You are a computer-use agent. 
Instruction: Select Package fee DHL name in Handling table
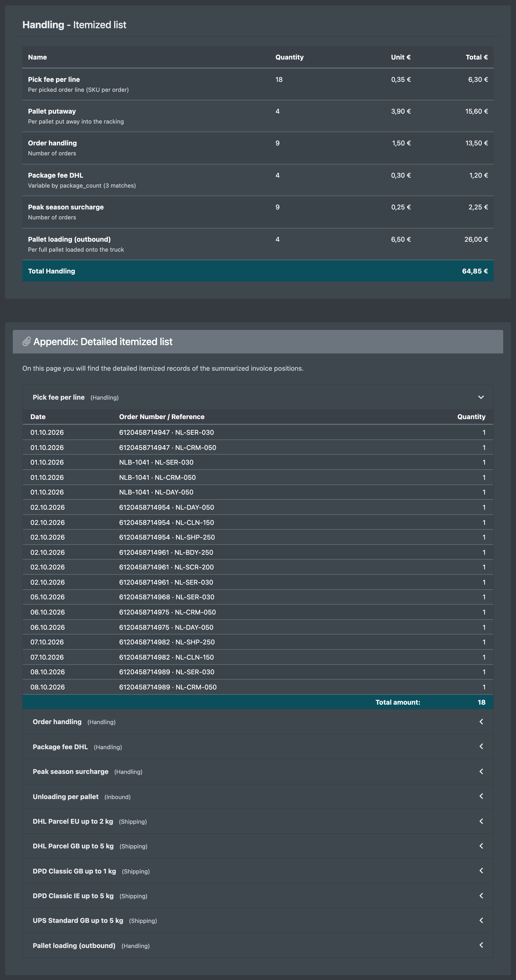click(x=55, y=175)
